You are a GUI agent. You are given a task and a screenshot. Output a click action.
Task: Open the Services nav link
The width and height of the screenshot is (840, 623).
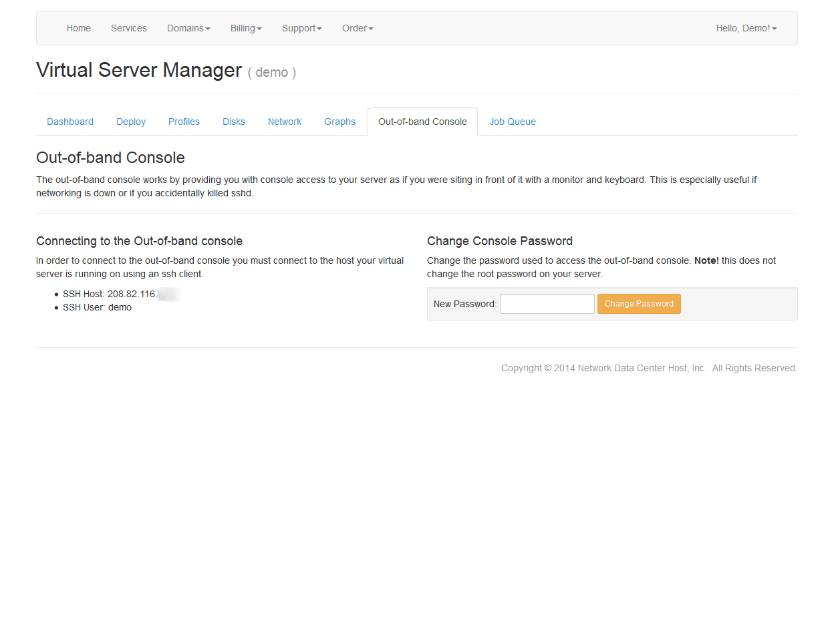tap(128, 28)
